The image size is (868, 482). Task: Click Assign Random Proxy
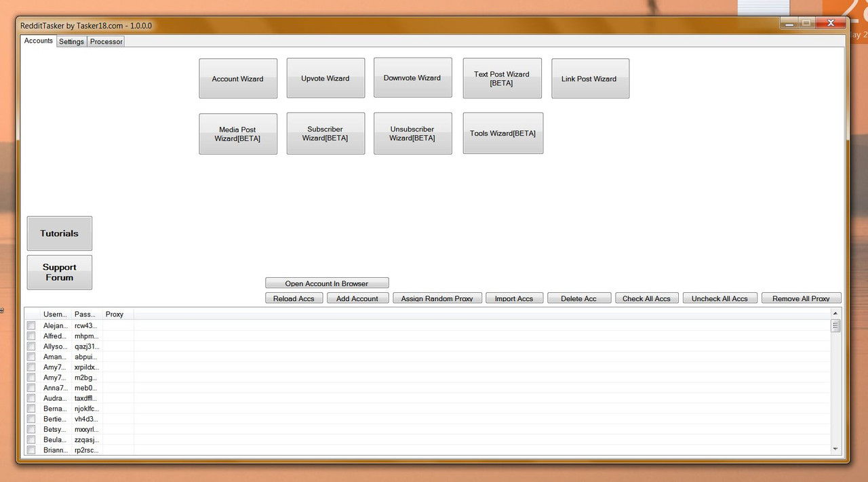coord(437,298)
